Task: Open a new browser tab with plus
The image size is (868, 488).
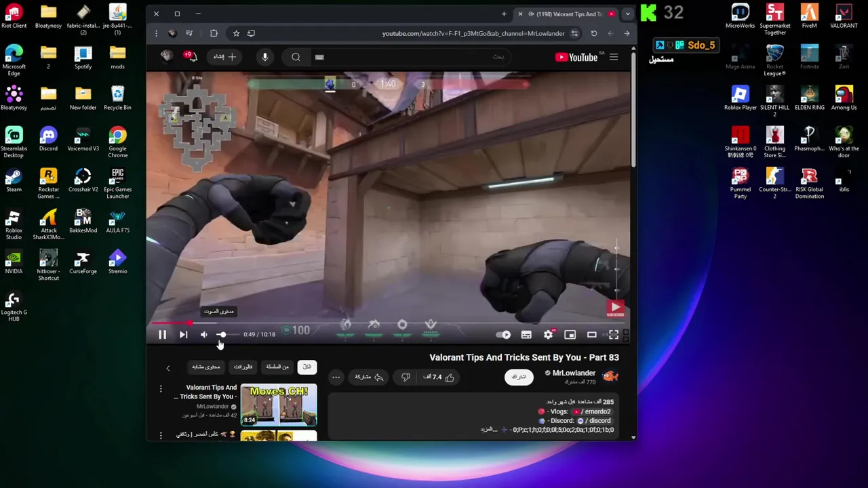Action: [504, 14]
